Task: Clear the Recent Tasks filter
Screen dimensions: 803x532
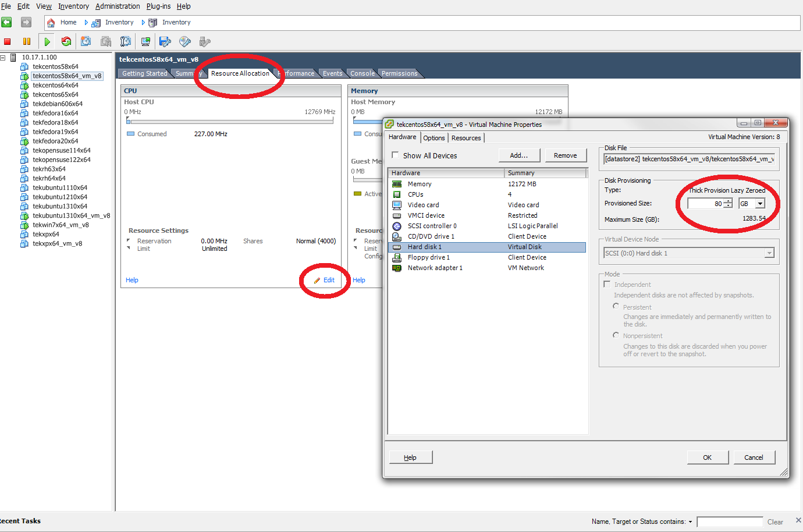Action: coord(775,522)
